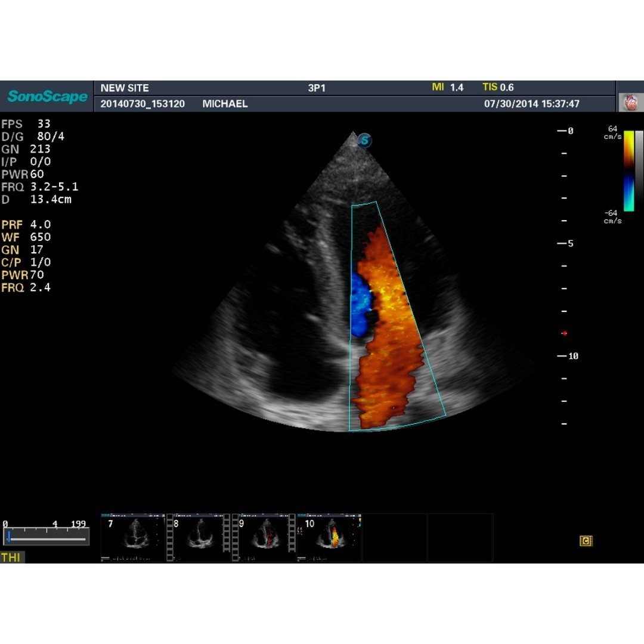The height and width of the screenshot is (644, 644).
Task: Click the FRQ 3.2-5.1 parameter
Action: point(40,187)
